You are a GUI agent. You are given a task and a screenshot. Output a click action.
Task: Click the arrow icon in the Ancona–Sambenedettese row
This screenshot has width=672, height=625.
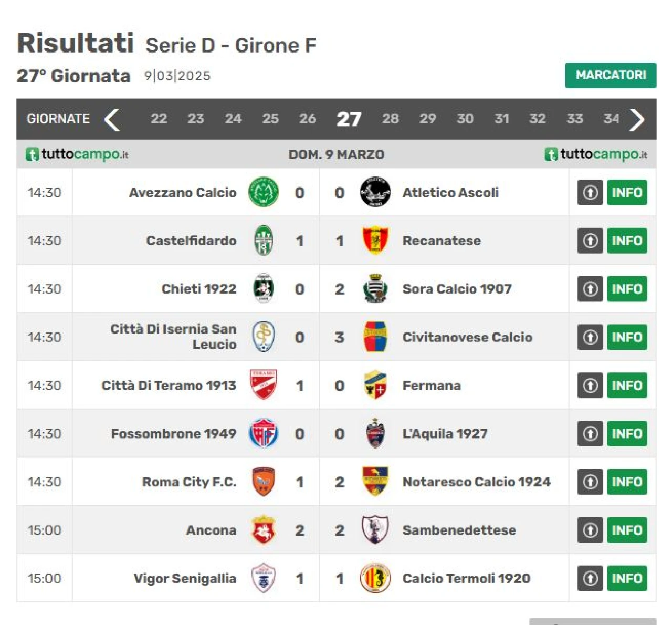(590, 530)
